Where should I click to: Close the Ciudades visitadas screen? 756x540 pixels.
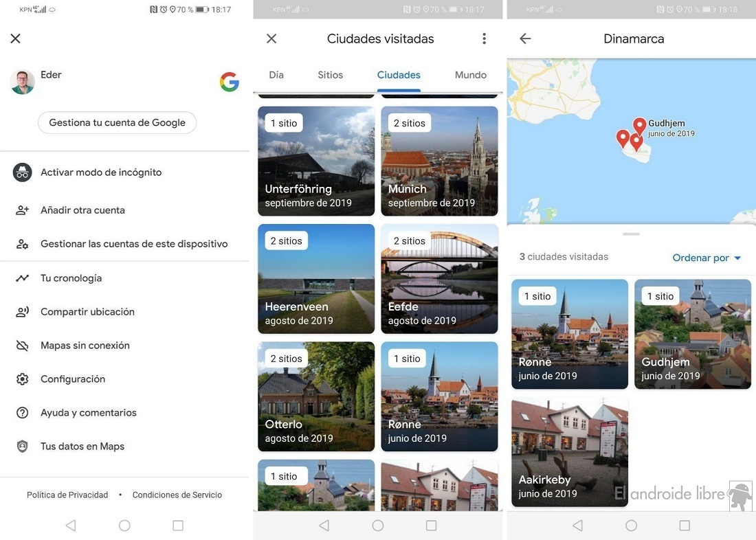click(271, 38)
